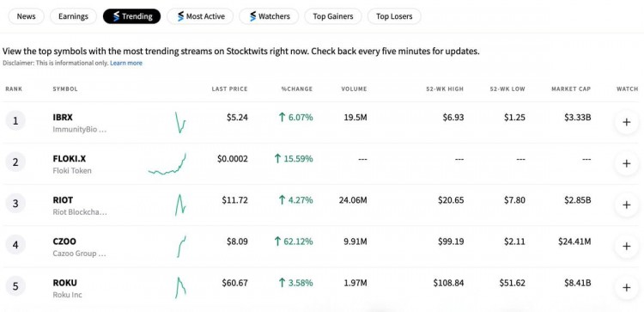This screenshot has width=644, height=312.
Task: Select the Most Active tab
Action: point(200,16)
